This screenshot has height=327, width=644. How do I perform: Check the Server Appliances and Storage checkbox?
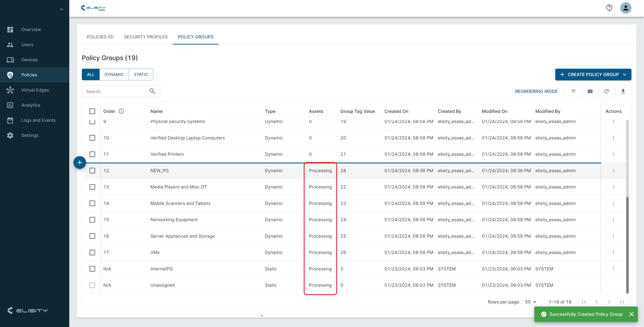tap(92, 236)
